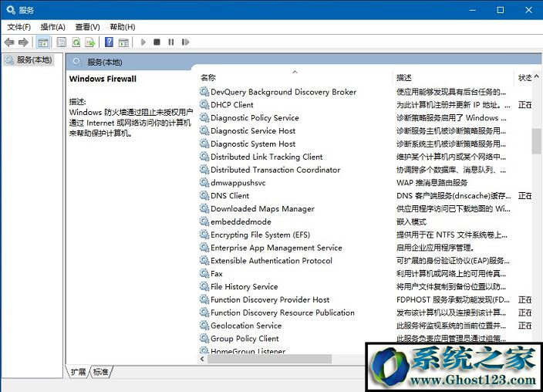Select Distributed Transaction Coordinator service
The height and width of the screenshot is (392, 543).
point(275,170)
